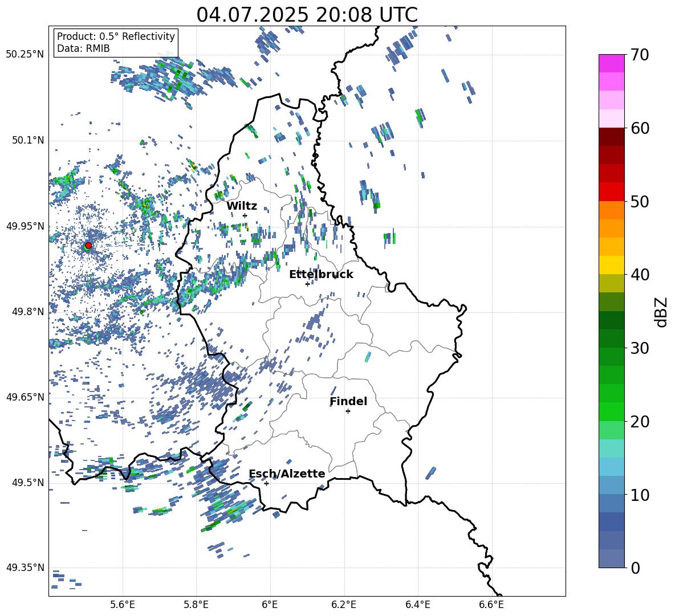The image size is (675, 616).
Task: Click the cross marker below Wiltz
Action: point(245,215)
